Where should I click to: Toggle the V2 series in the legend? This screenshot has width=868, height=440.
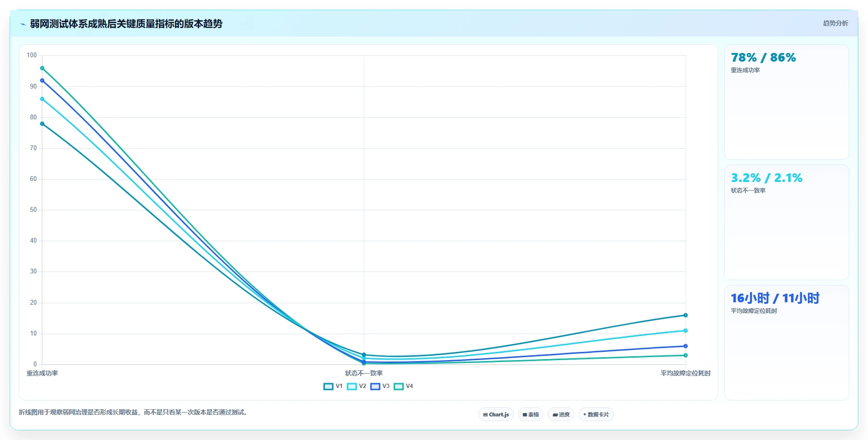[x=357, y=386]
